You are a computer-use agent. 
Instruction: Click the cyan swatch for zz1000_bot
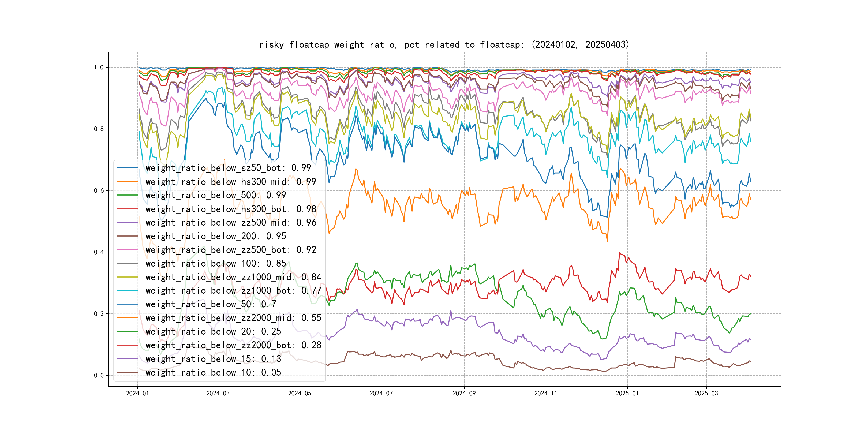[128, 290]
